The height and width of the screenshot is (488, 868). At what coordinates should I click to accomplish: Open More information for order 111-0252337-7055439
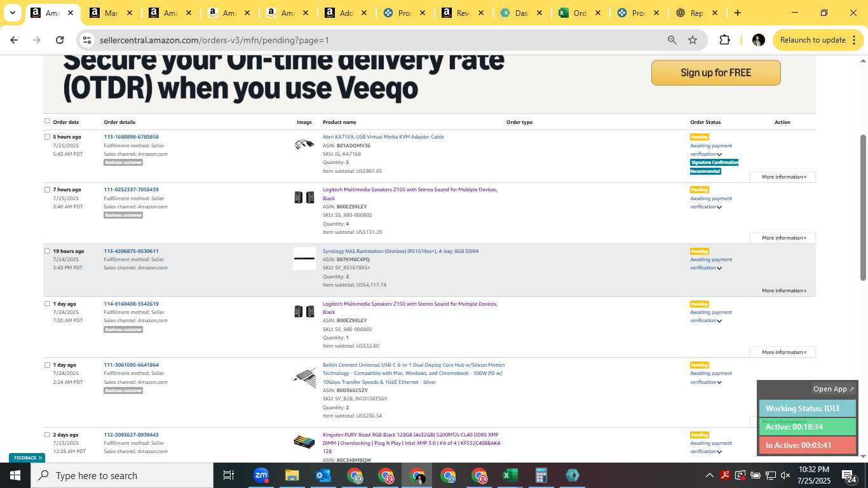click(x=783, y=238)
